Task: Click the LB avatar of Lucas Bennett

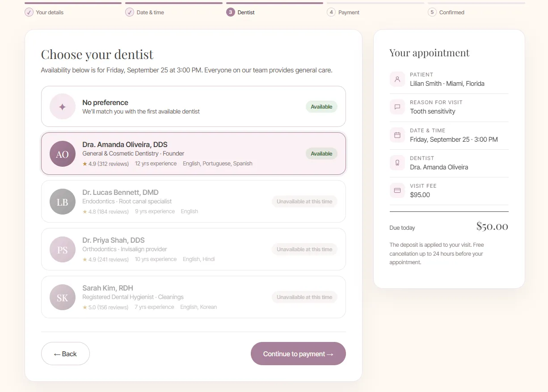Action: pos(63,202)
